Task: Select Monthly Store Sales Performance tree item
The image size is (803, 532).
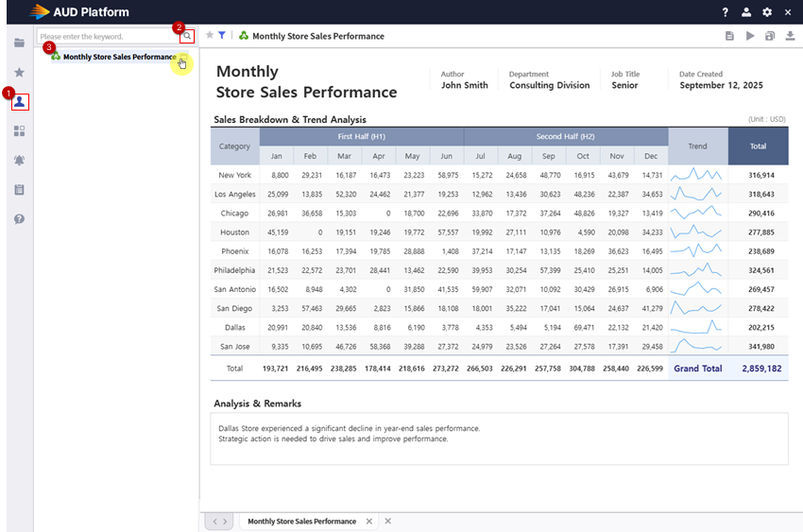Action: point(119,57)
